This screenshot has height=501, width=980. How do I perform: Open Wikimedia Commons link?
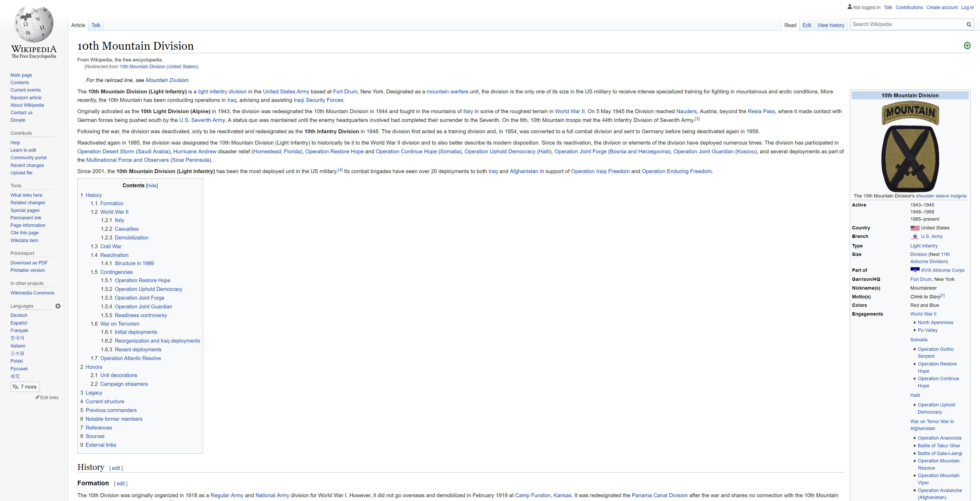pos(32,293)
